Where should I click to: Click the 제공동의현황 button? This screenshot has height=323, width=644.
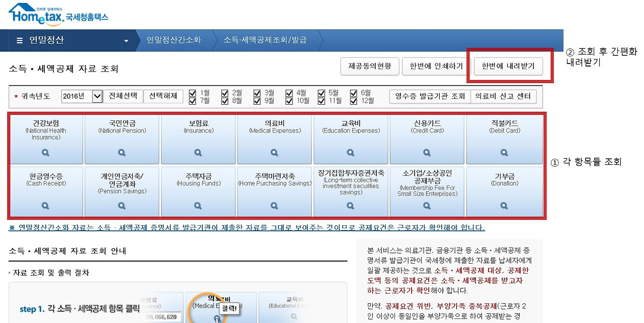[370, 67]
